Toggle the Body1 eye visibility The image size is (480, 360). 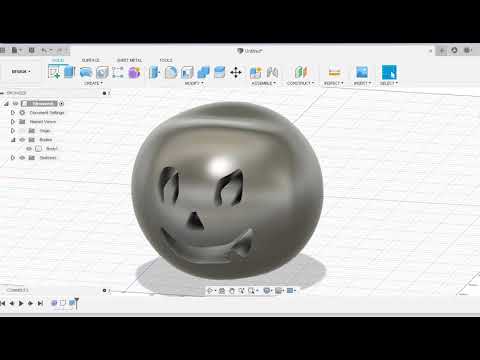click(29, 149)
